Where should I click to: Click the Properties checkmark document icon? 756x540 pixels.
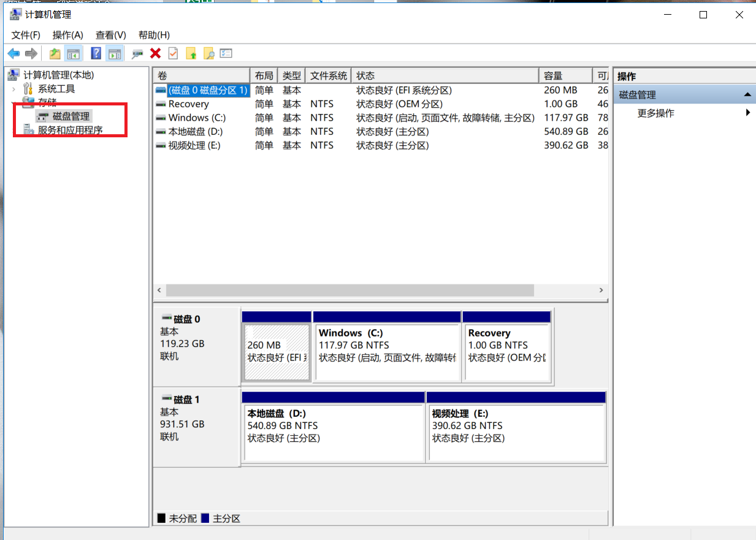173,54
